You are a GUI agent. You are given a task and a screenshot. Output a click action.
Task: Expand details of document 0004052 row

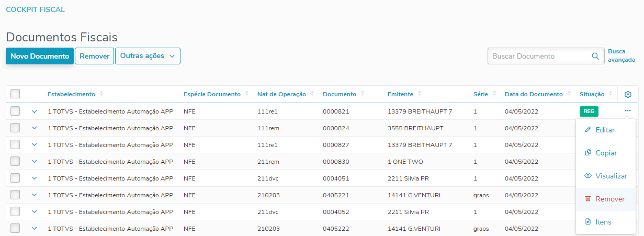(35, 212)
